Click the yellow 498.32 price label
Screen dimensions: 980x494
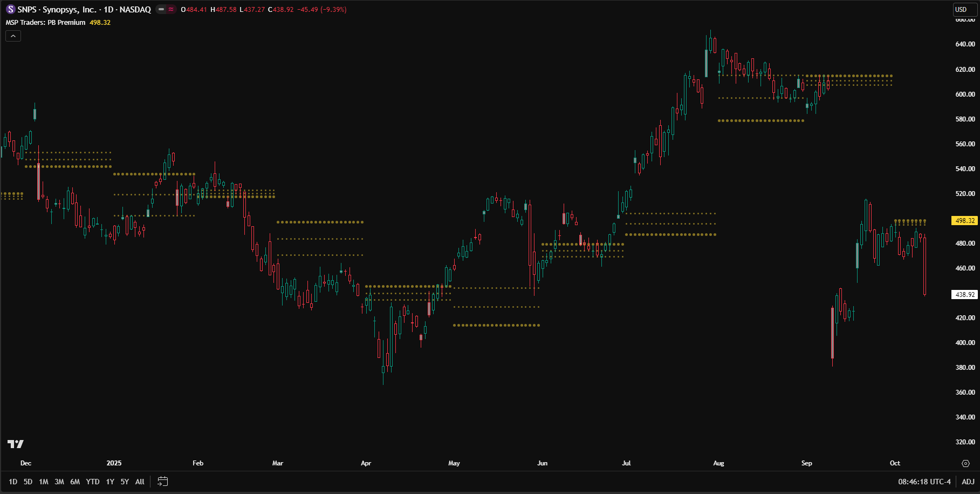(x=964, y=220)
